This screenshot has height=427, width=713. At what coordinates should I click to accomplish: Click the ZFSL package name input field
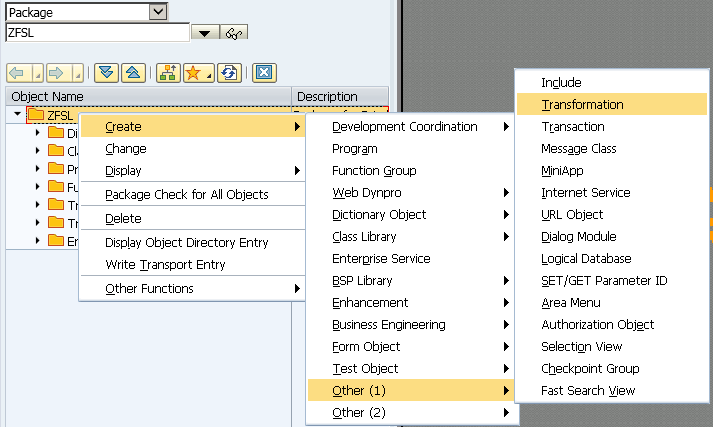tap(96, 33)
